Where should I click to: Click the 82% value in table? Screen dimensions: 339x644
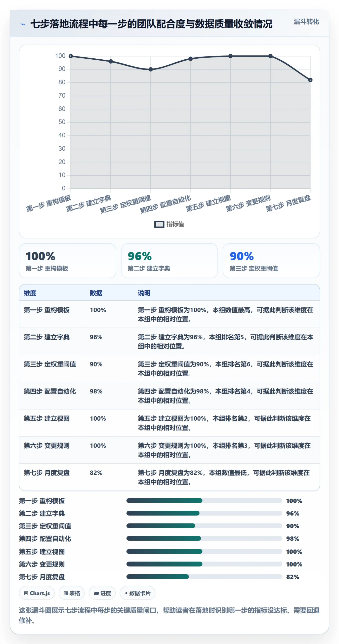(x=96, y=473)
